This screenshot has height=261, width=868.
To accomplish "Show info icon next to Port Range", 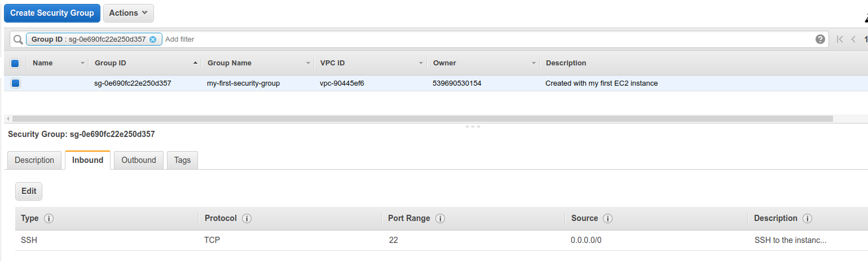I will [440, 218].
